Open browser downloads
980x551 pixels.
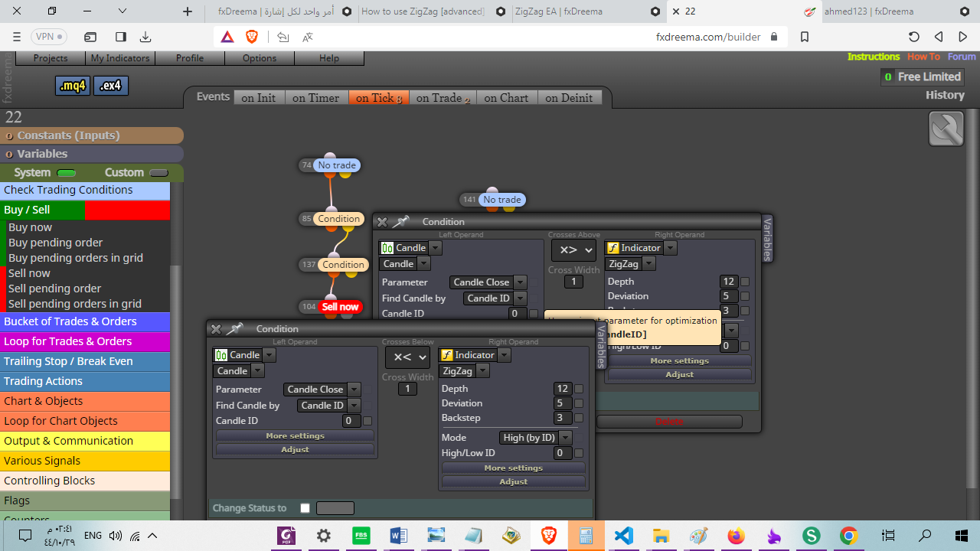click(x=145, y=37)
